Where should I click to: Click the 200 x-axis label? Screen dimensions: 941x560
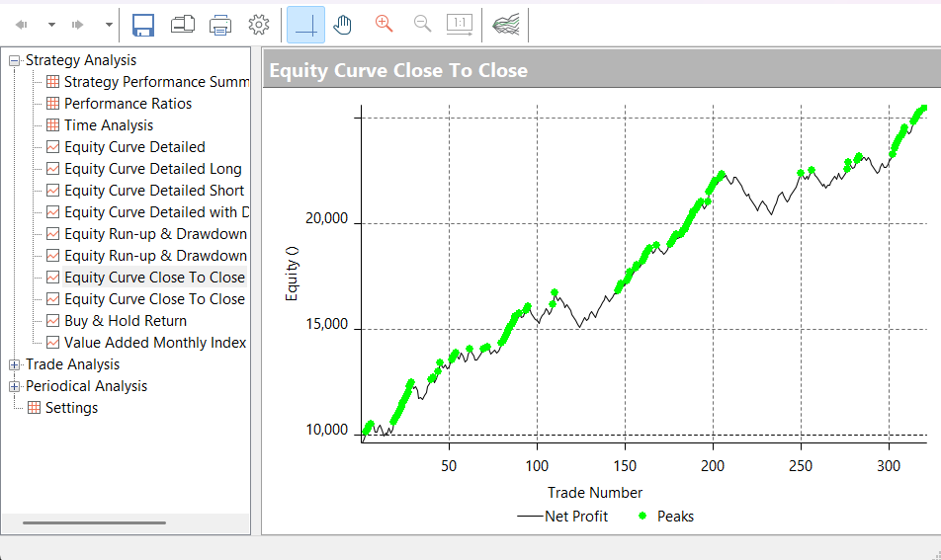[713, 466]
